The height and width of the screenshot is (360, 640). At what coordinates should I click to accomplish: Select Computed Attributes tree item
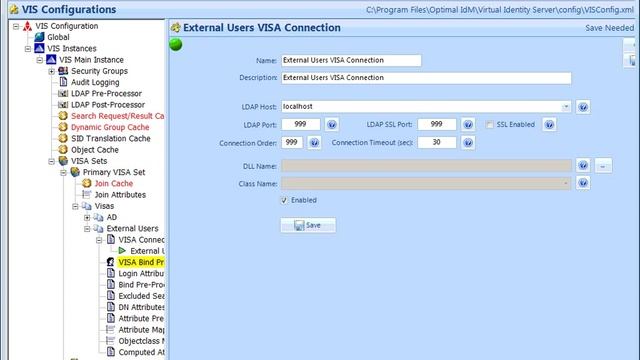coord(141,352)
